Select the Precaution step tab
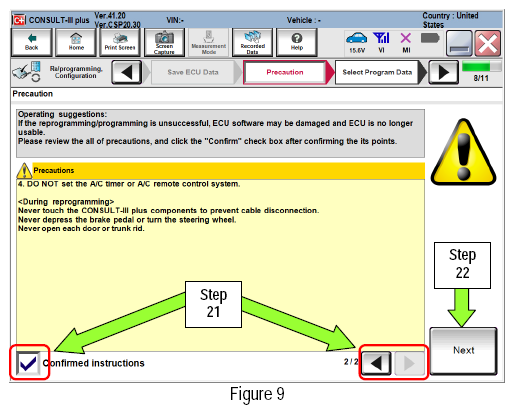Screen dimensions: 514x414 pyautogui.click(x=285, y=72)
